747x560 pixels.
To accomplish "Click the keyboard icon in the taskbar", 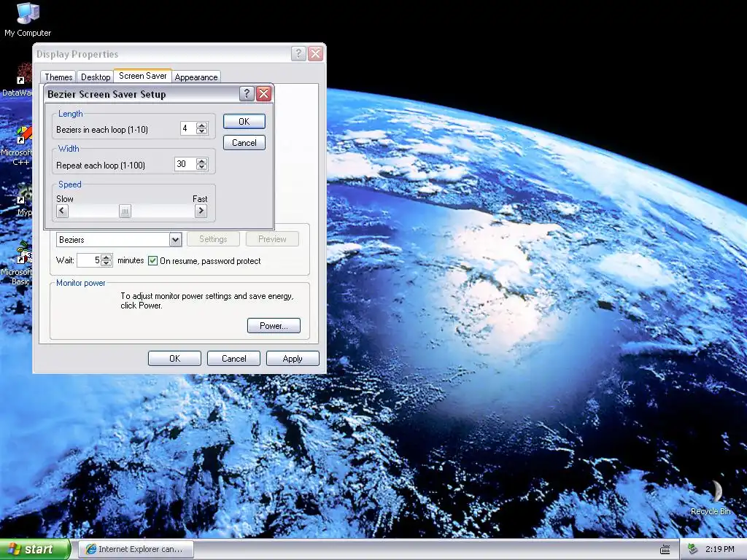I will [665, 549].
